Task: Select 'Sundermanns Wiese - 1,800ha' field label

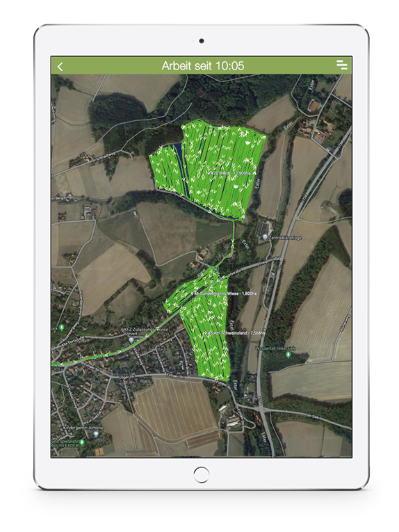Action: click(x=225, y=293)
